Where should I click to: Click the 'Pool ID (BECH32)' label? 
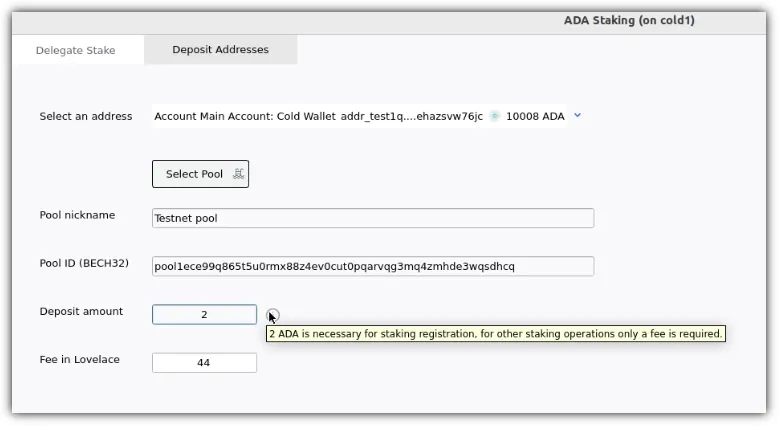pyautogui.click(x=84, y=263)
